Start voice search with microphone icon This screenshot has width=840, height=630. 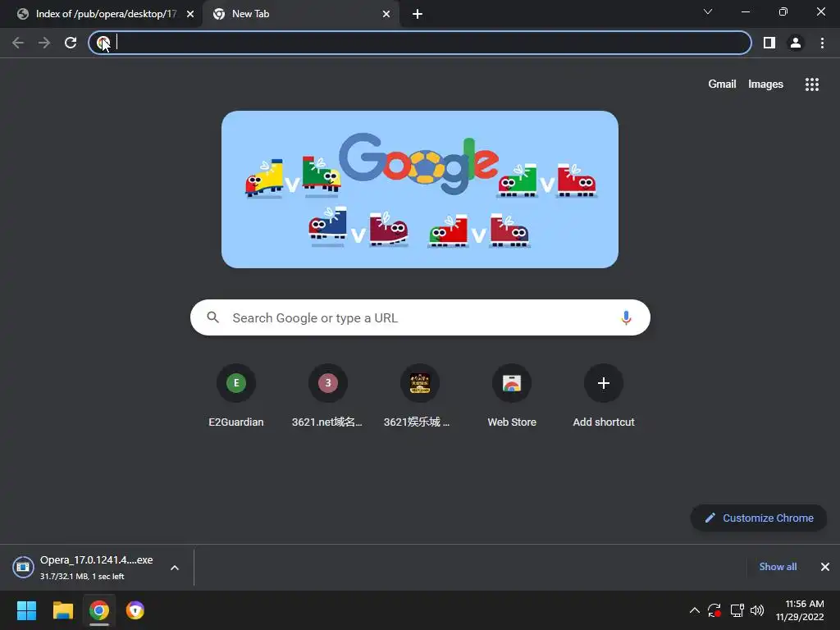pos(626,317)
